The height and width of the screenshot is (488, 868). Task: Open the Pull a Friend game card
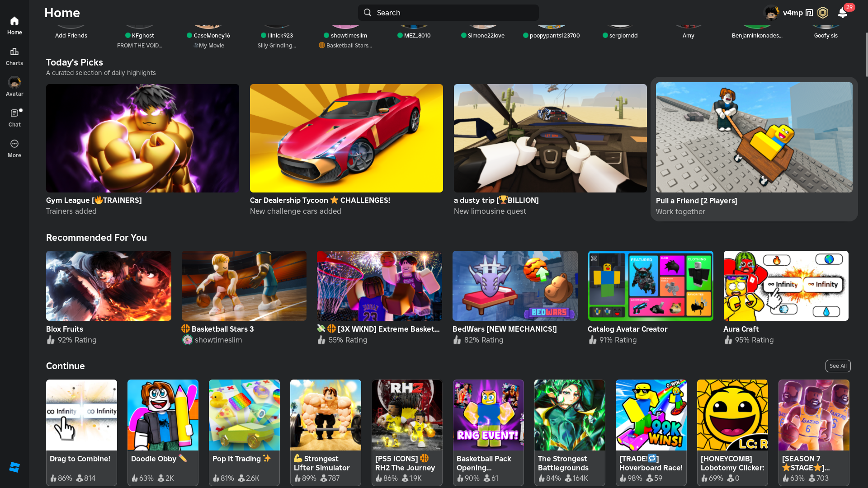click(x=754, y=137)
